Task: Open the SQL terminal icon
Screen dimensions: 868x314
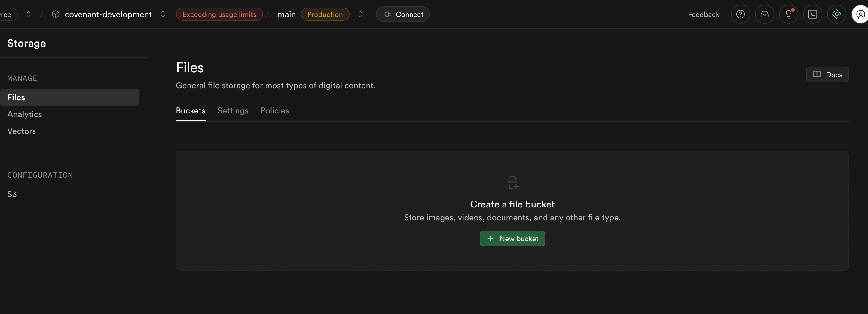Action: (812, 14)
